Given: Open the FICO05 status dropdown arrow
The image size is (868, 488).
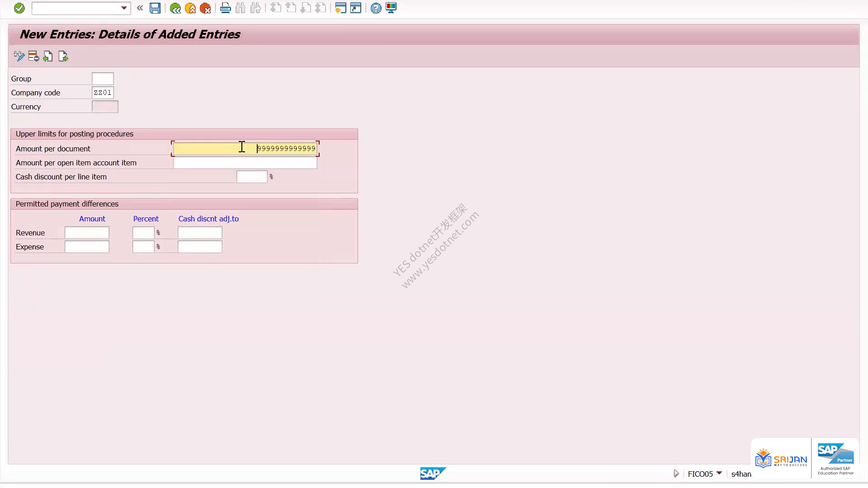Looking at the screenshot, I should pos(719,473).
